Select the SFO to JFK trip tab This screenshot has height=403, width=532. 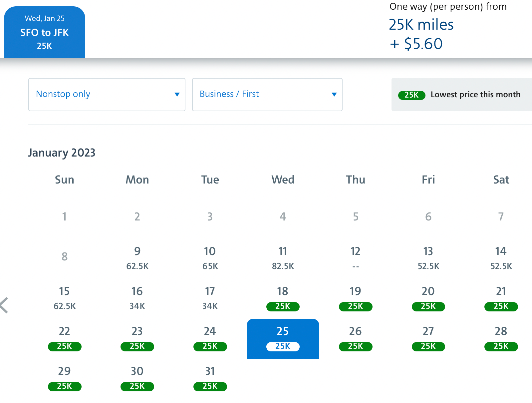pyautogui.click(x=45, y=32)
